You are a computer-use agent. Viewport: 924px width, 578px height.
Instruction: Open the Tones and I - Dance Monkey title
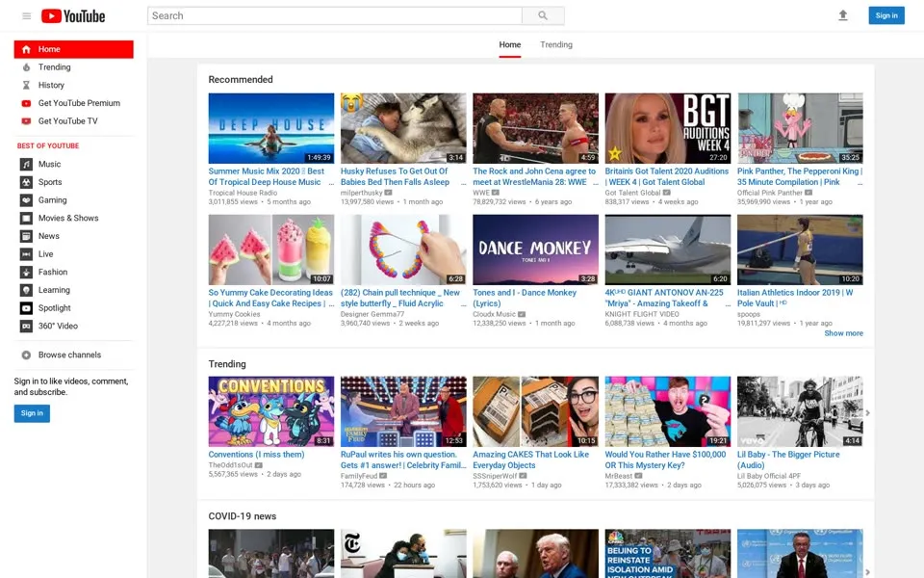(x=525, y=298)
